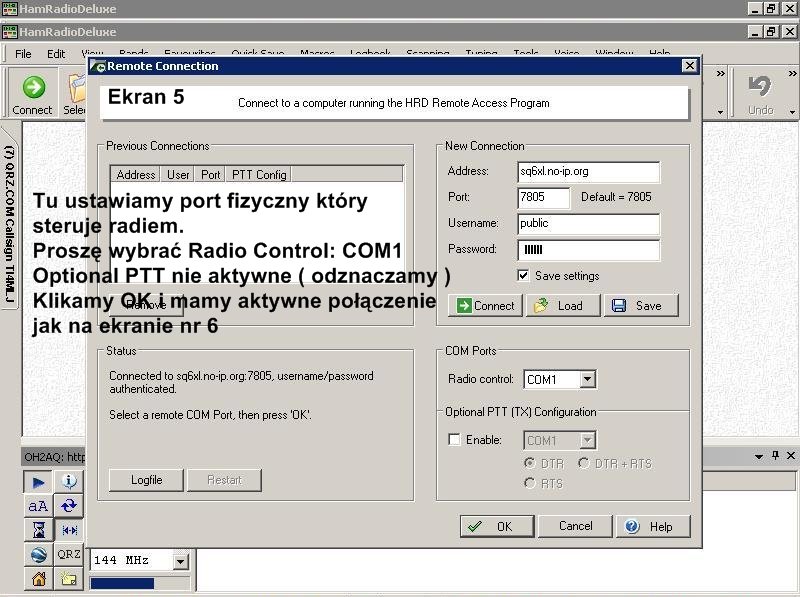Image resolution: width=800 pixels, height=597 pixels.
Task: Click the Address field sq6xl.no-ip.org
Action: [588, 171]
